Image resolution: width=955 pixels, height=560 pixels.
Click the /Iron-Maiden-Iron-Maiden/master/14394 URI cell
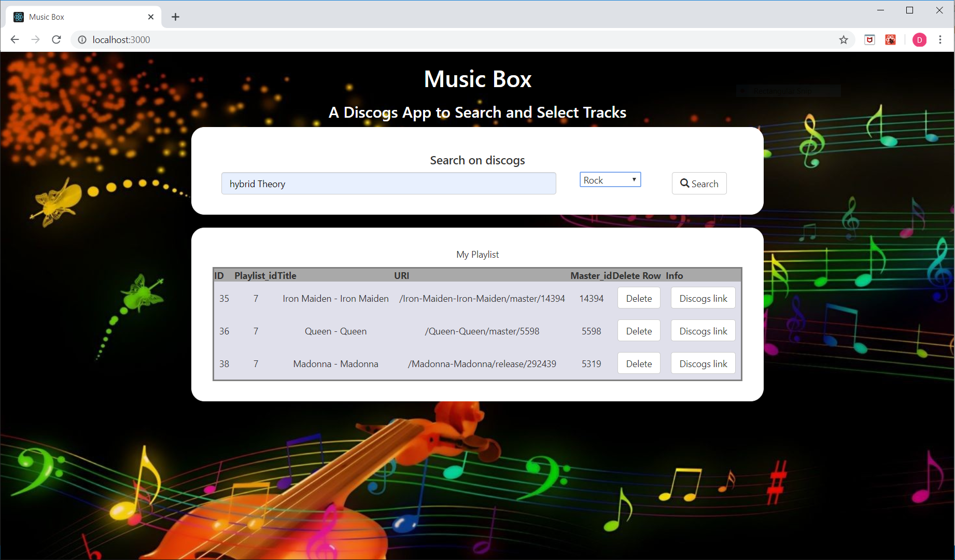pyautogui.click(x=482, y=299)
